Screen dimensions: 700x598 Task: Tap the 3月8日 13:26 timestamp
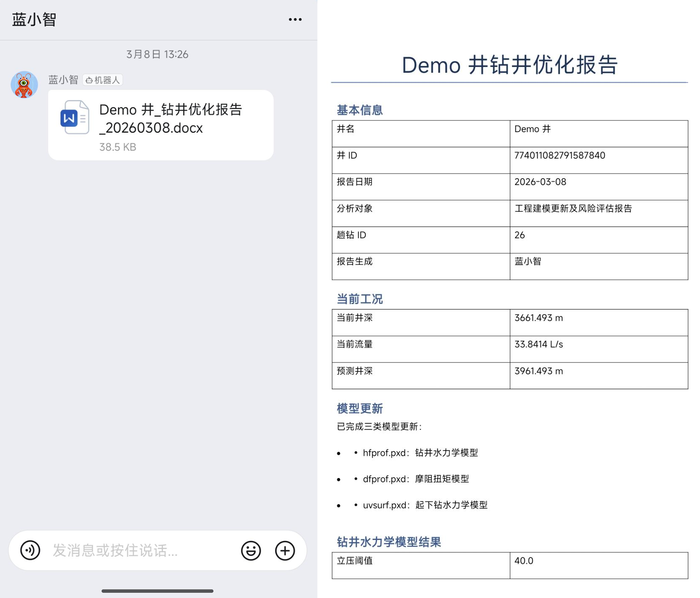coord(157,54)
